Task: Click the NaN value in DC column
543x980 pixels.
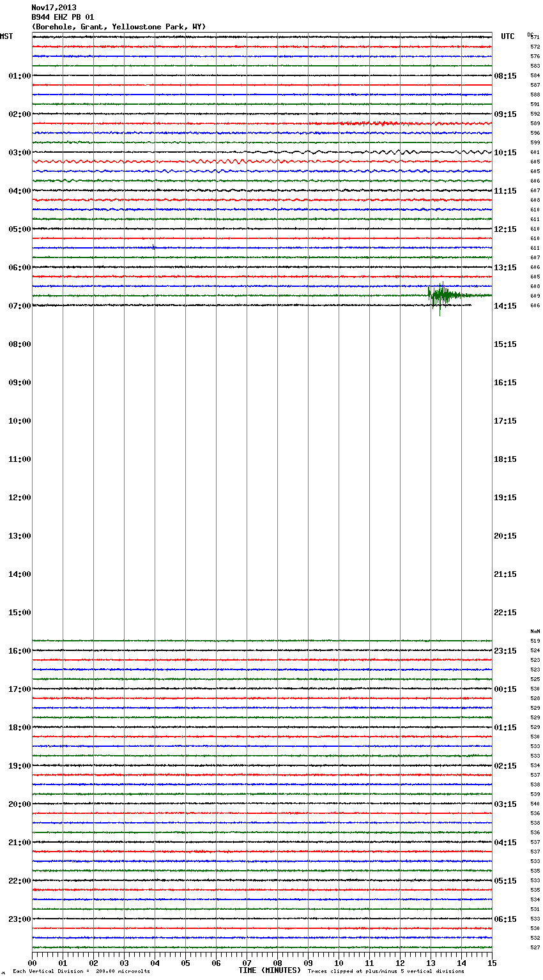Action: click(535, 631)
